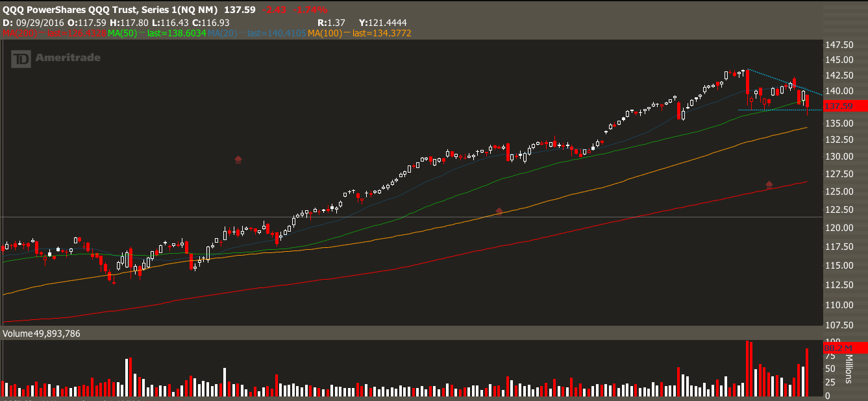The width and height of the screenshot is (868, 401).
Task: Click the 125.00 price axis label
Action: [839, 191]
